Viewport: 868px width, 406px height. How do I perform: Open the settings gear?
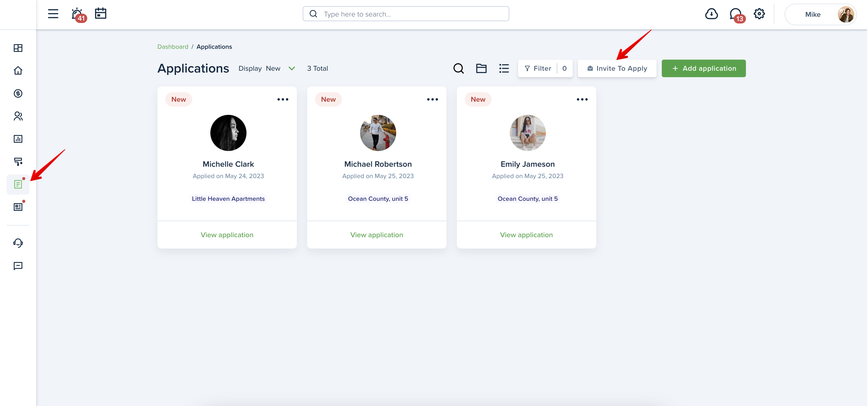759,14
